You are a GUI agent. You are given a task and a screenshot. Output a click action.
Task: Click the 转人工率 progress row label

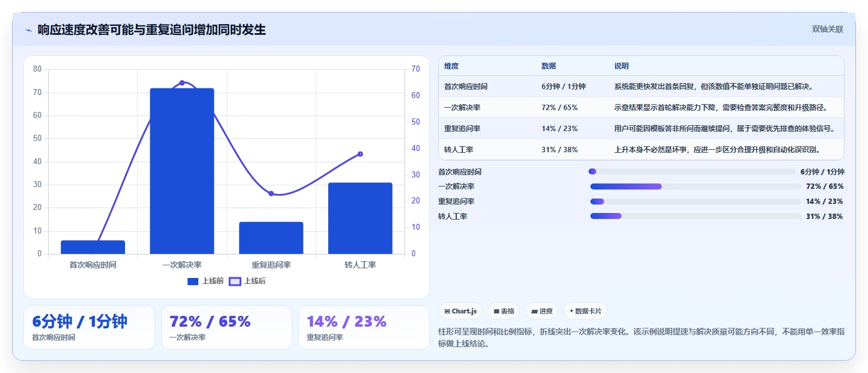point(453,217)
